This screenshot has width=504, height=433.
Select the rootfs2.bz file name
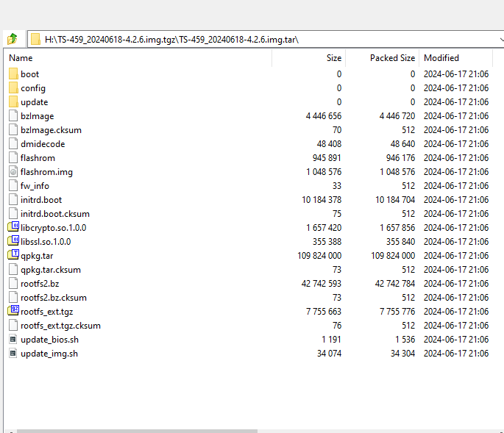(x=40, y=284)
